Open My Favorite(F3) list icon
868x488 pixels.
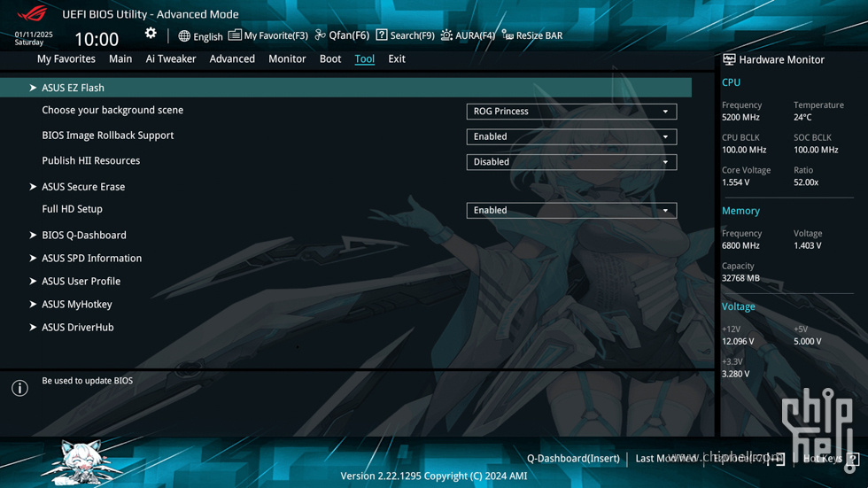coord(235,35)
